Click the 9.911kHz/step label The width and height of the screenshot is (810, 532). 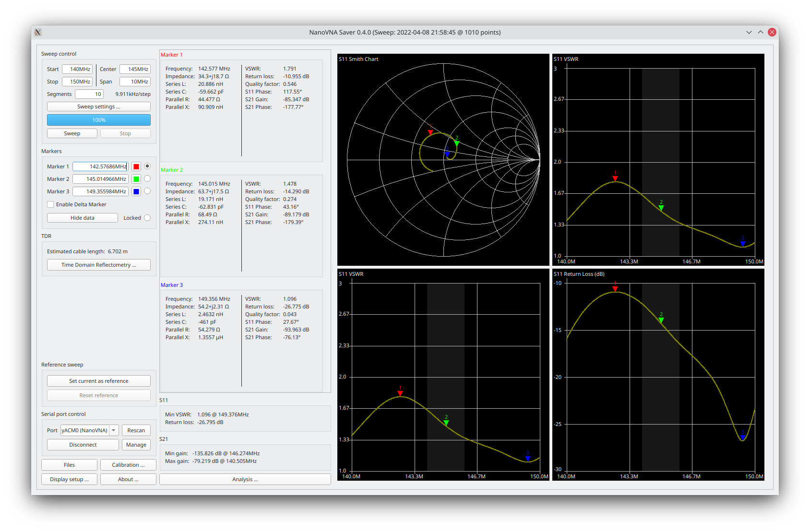[133, 94]
